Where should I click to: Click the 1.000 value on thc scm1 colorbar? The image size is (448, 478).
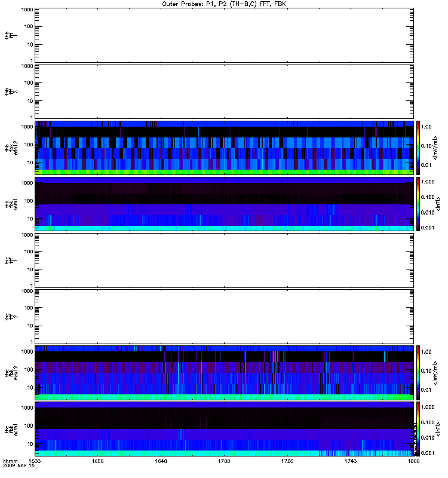(x=428, y=407)
